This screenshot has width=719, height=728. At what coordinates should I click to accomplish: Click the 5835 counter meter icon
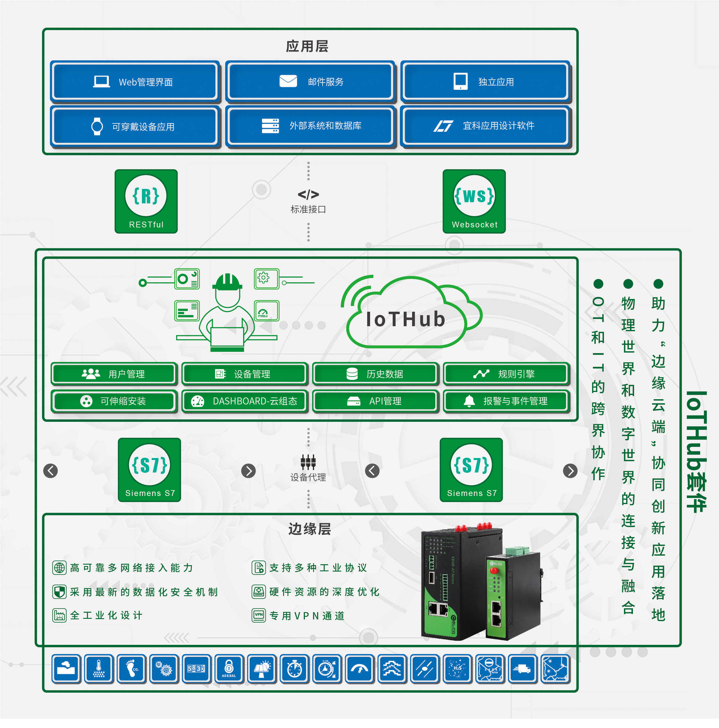click(196, 669)
